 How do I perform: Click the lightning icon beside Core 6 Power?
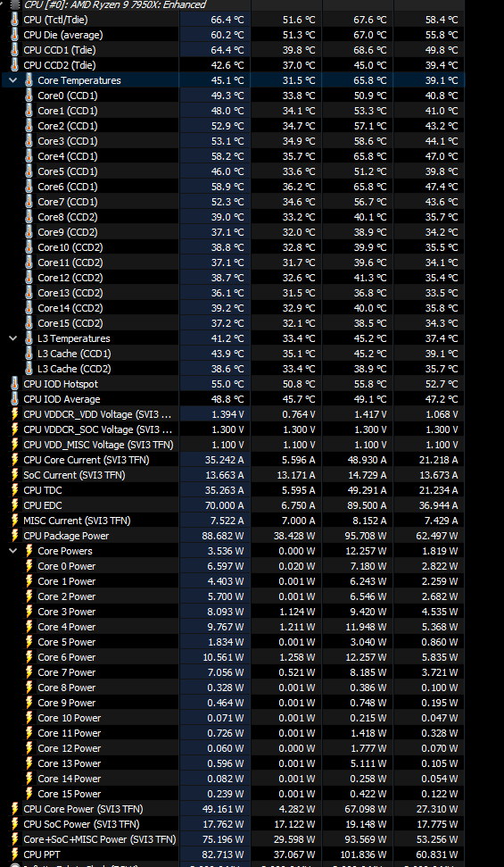coord(29,657)
